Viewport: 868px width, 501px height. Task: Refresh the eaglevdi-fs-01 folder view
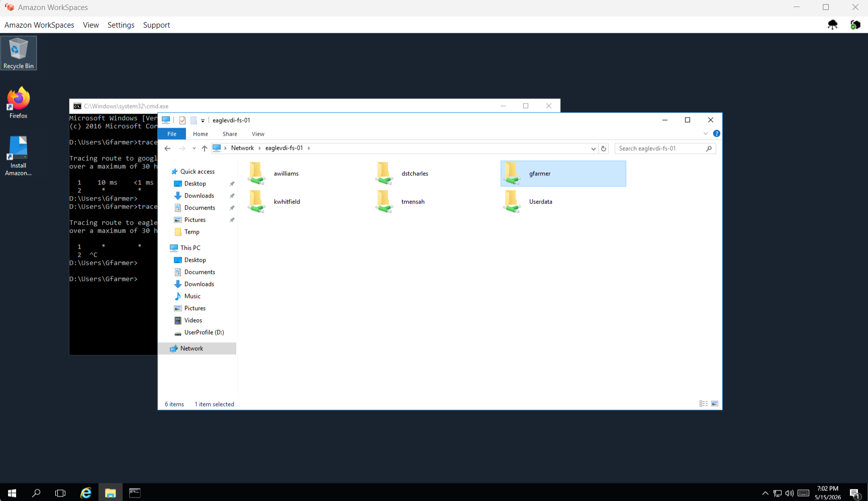(604, 148)
